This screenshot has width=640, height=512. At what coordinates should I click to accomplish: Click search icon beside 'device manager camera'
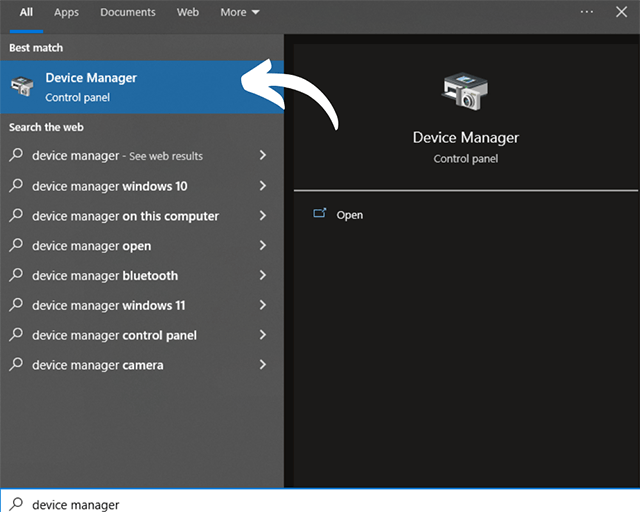click(x=16, y=365)
